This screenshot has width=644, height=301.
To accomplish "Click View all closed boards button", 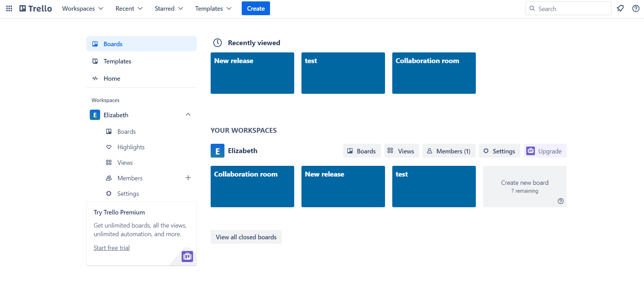I will coord(246,237).
